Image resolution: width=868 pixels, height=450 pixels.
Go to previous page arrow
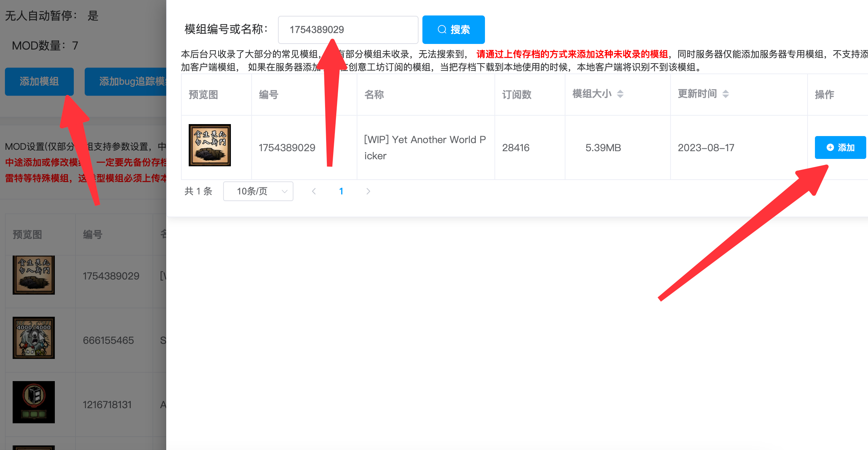(x=314, y=191)
